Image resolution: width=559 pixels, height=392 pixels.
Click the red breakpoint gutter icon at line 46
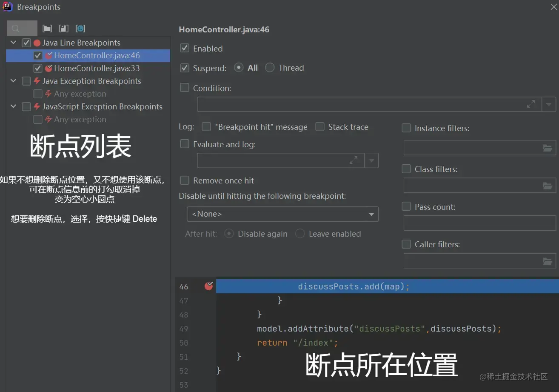(x=208, y=286)
